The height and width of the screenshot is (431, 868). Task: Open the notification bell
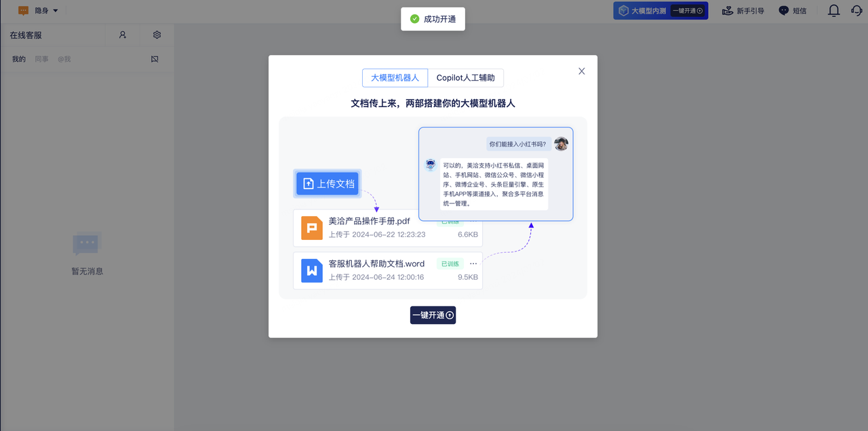pyautogui.click(x=834, y=11)
